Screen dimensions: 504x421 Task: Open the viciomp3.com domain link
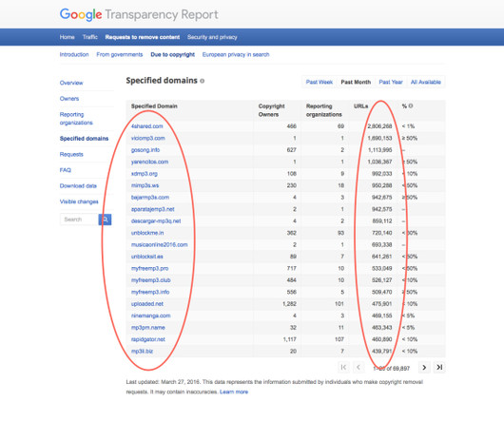(x=147, y=138)
